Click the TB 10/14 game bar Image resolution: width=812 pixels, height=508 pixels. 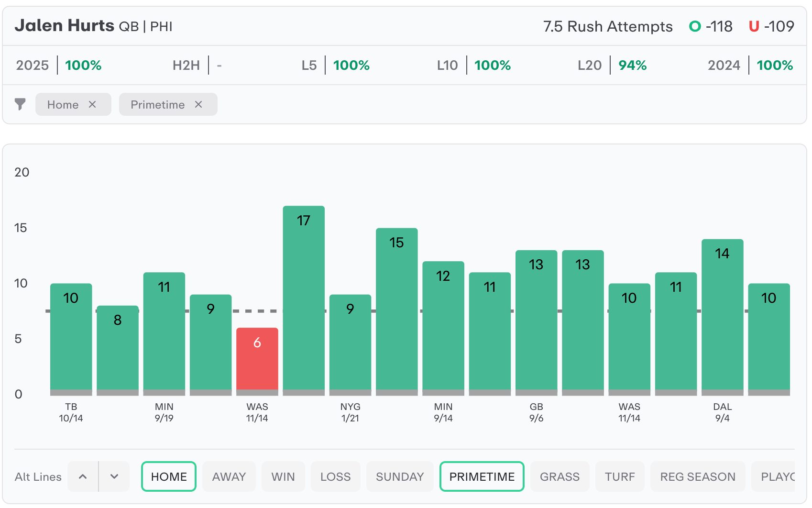(71, 339)
